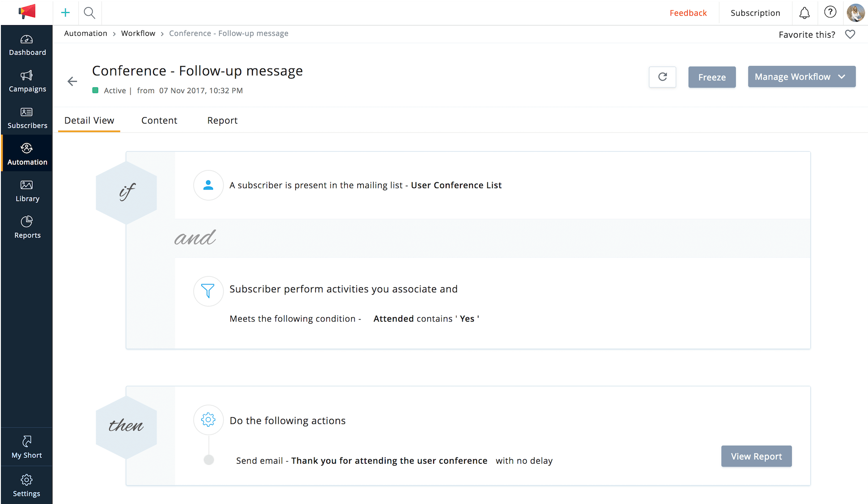Switch to the Content tab
The height and width of the screenshot is (504, 868).
(x=159, y=120)
